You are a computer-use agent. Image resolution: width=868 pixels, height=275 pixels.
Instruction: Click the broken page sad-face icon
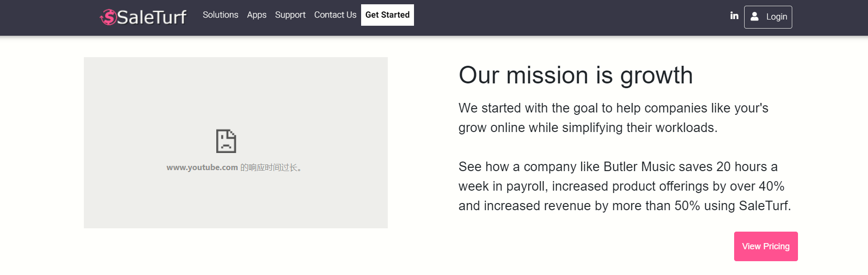[x=226, y=141]
